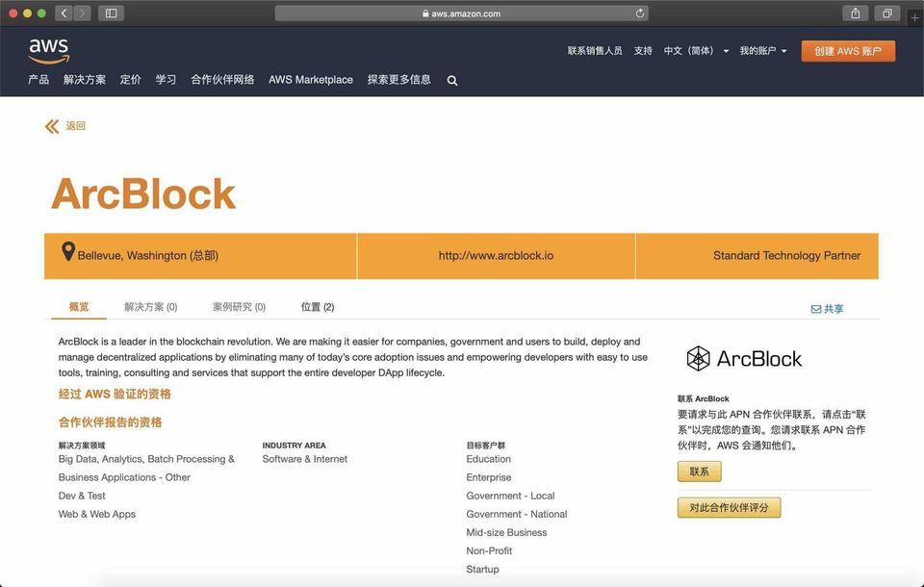Open the 产品 menu
Image resolution: width=924 pixels, height=587 pixels.
[38, 80]
